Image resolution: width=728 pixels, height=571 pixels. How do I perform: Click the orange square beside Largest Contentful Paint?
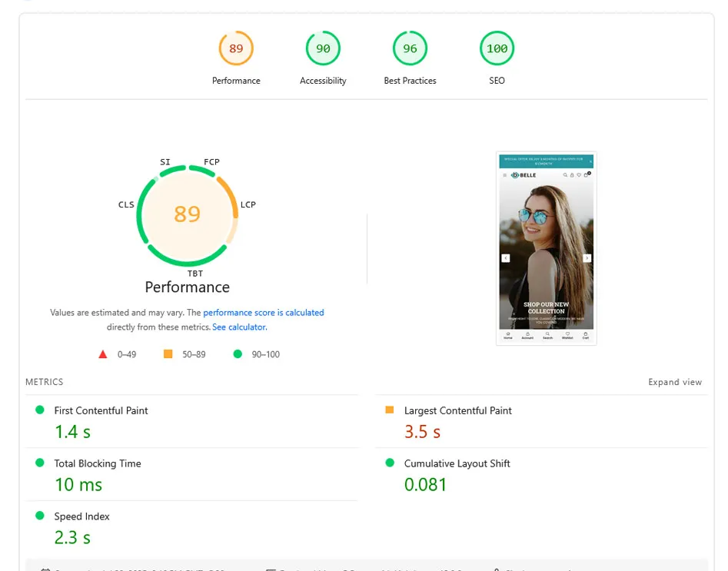(389, 410)
